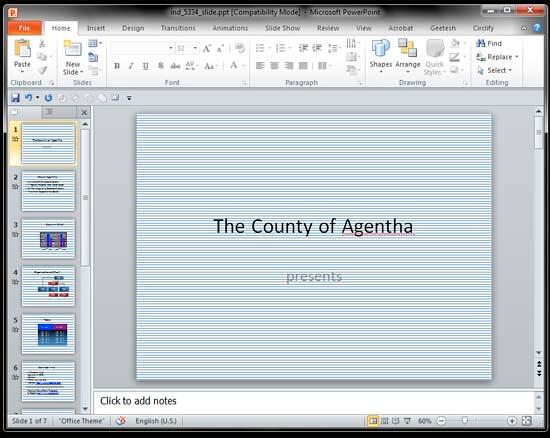
Task: Click the Reading View status bar icon
Action: tap(396, 420)
